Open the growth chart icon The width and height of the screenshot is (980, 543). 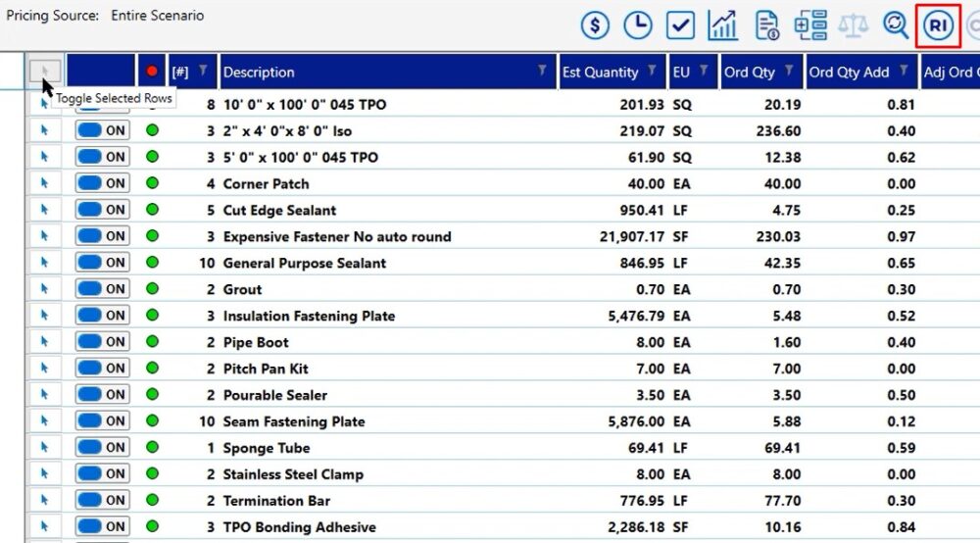pyautogui.click(x=723, y=25)
